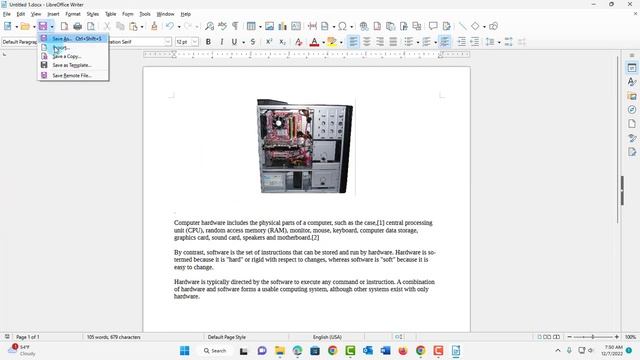The width and height of the screenshot is (640, 360).
Task: Expand the line spacing dropdown arrow
Action: click(499, 42)
